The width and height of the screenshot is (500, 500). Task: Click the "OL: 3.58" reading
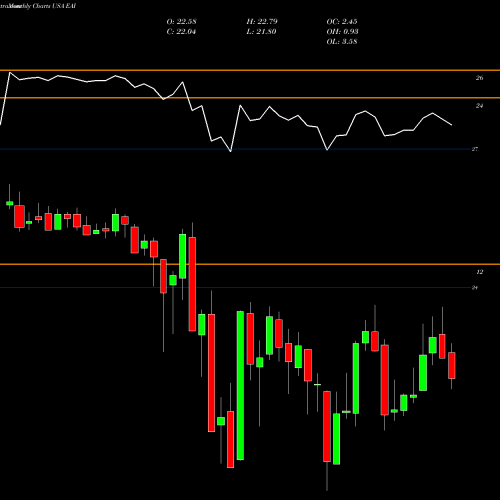pyautogui.click(x=342, y=41)
